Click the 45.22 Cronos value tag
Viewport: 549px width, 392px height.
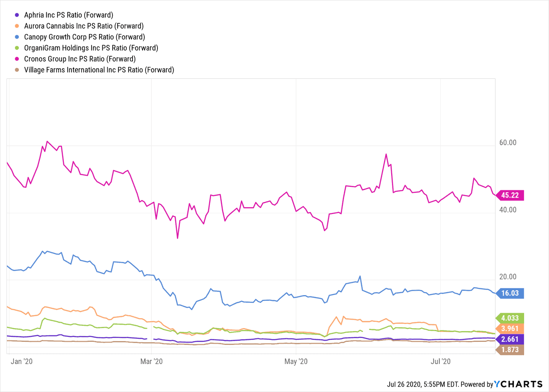pos(510,195)
